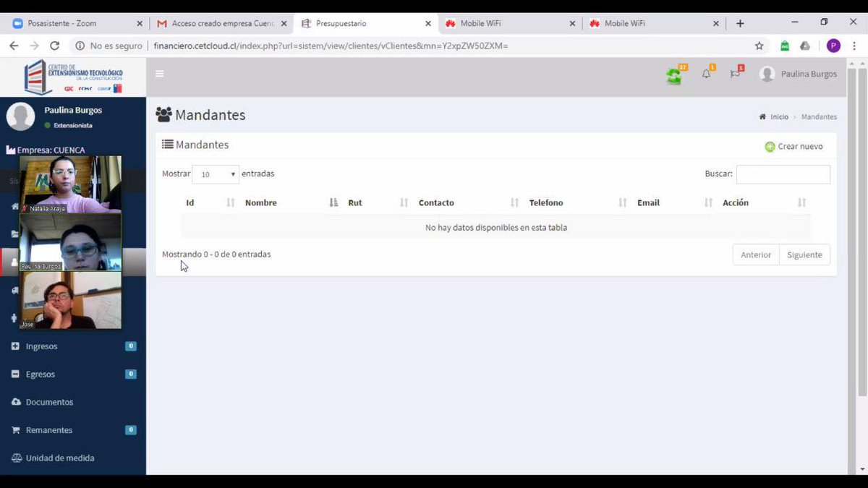
Task: Click the Egresos minus icon in sidebar
Action: coord(16,374)
